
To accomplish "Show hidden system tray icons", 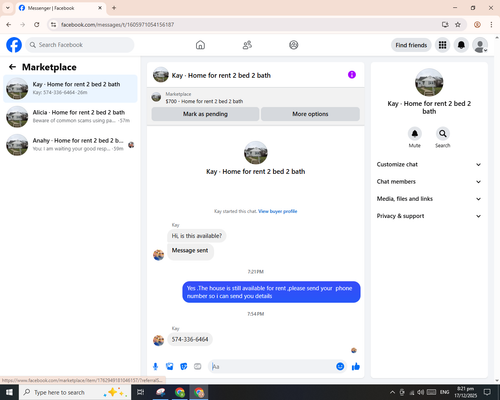I will click(x=392, y=392).
